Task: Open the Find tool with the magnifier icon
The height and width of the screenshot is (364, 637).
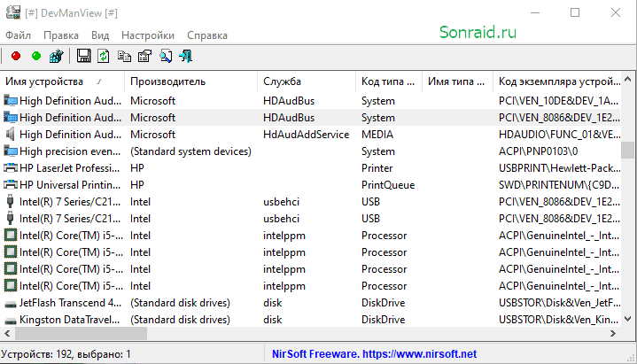Action: 166,56
